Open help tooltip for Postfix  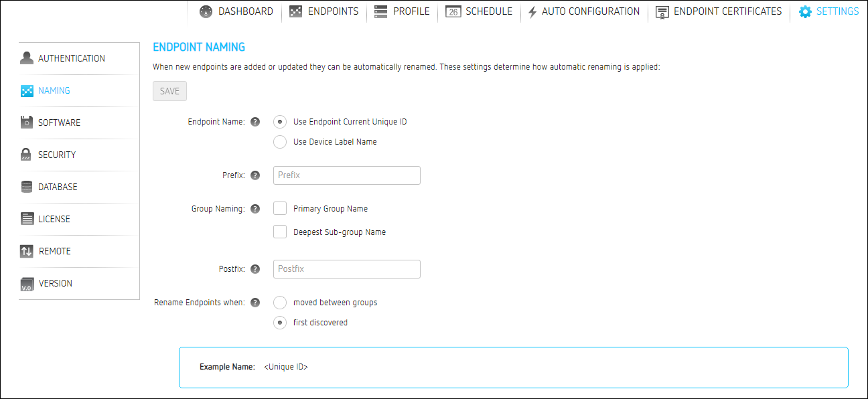[x=255, y=269]
